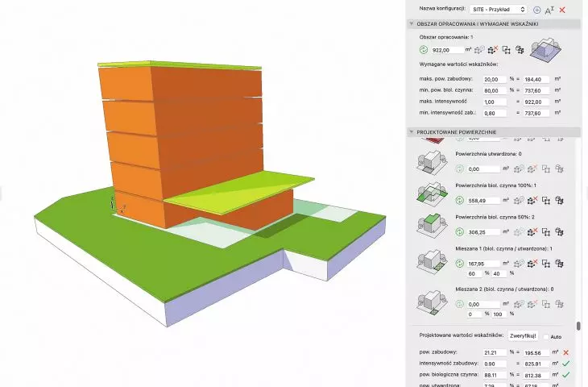Click Mieszana 1 utwardzona percent field 40

click(x=499, y=273)
